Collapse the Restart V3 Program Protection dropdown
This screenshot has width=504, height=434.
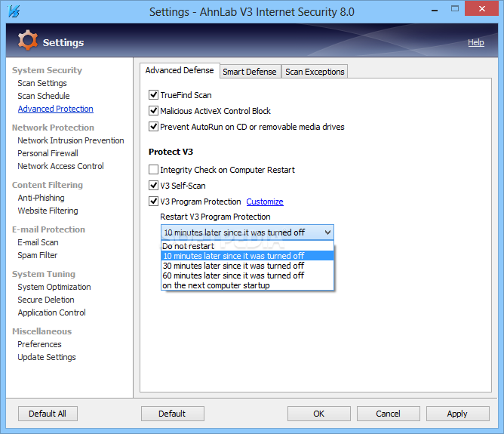click(327, 232)
